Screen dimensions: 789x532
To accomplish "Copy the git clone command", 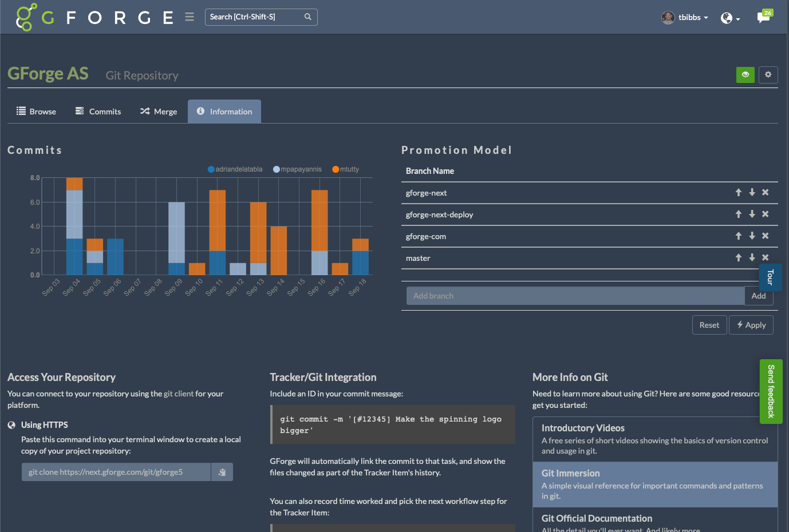I will [x=222, y=472].
